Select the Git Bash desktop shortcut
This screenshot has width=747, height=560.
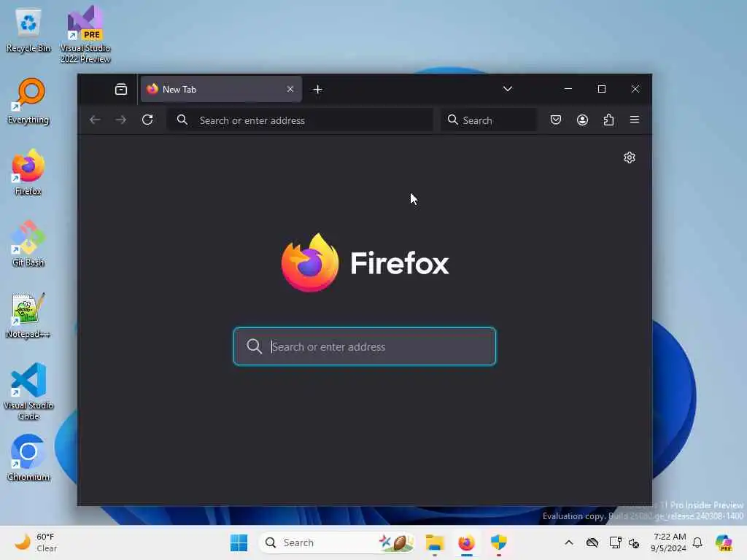click(28, 244)
